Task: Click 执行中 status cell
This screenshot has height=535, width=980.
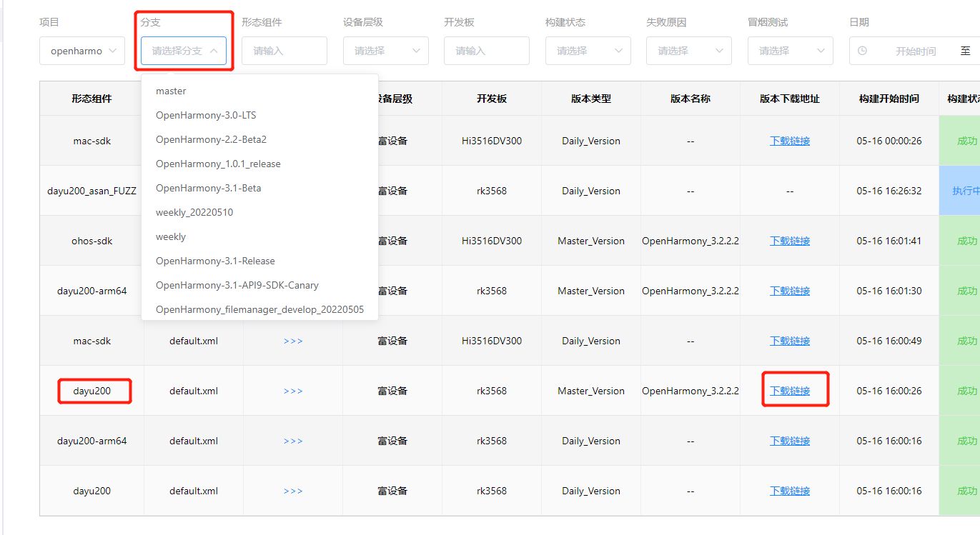Action: [960, 191]
